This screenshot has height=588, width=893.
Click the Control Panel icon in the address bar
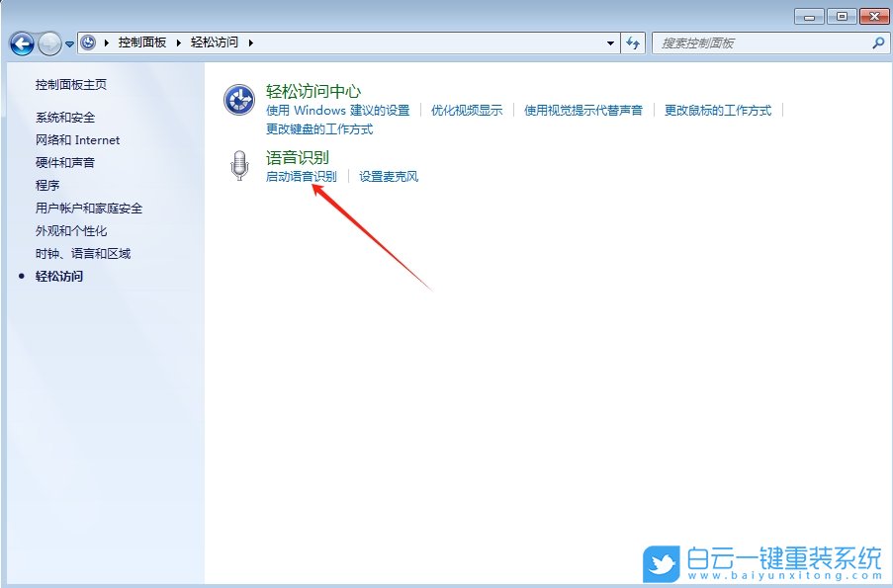pos(89,42)
